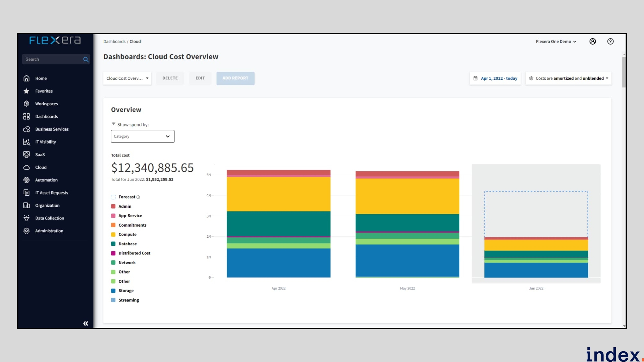This screenshot has height=362, width=644.
Task: Click the ADD REPORT button
Action: 235,78
